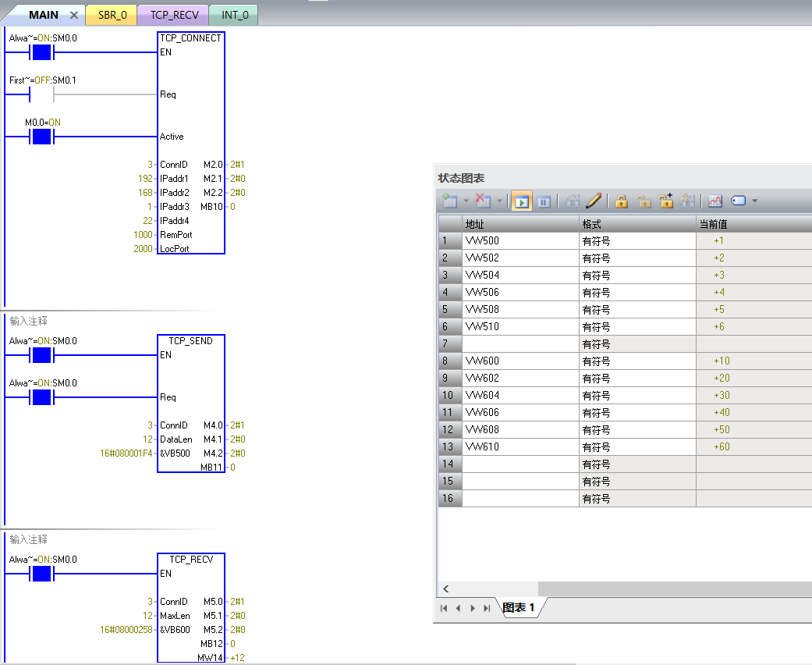Image resolution: width=812 pixels, height=665 pixels.
Task: Click the empty address cell in row 7
Action: pos(520,344)
